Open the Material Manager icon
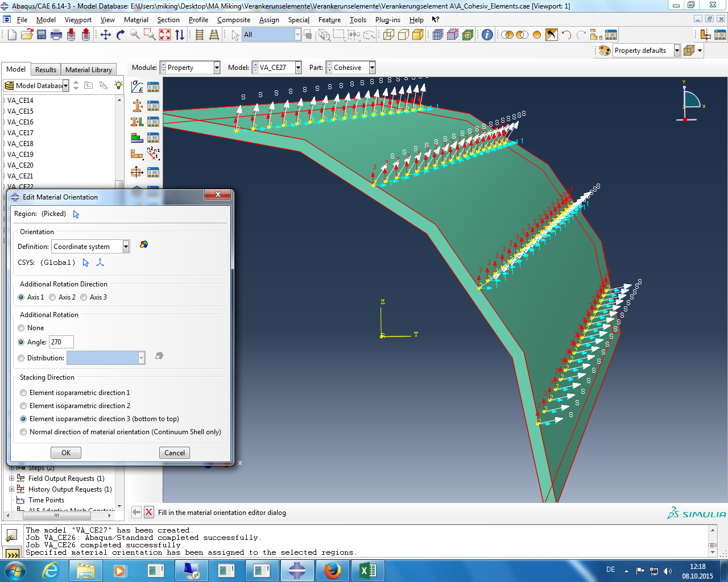 (x=153, y=87)
